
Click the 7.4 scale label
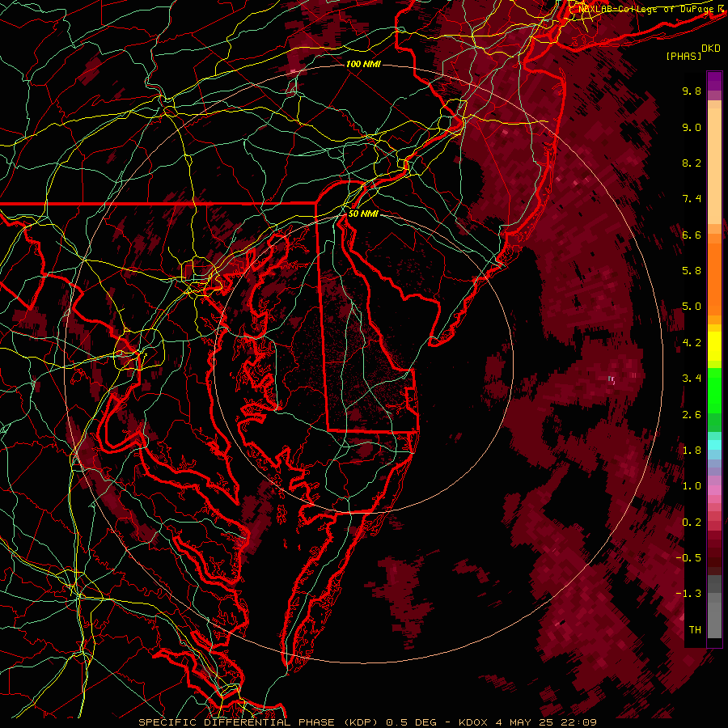[x=692, y=199]
